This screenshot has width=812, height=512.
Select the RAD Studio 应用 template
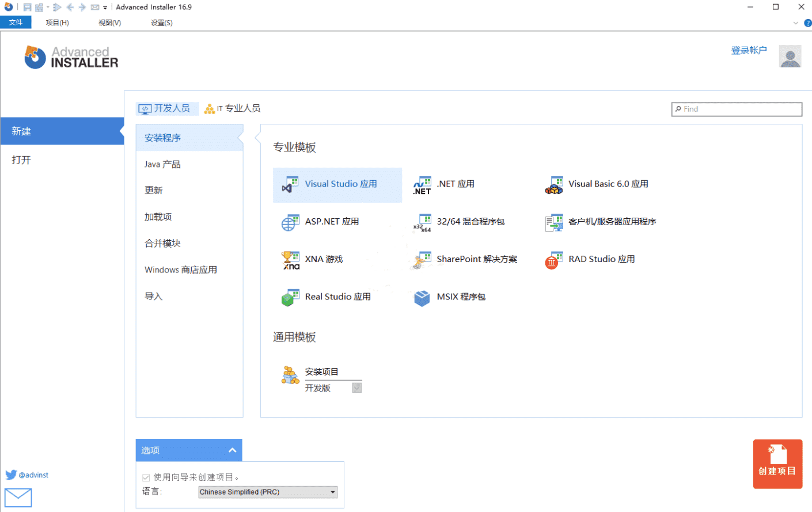pos(589,259)
